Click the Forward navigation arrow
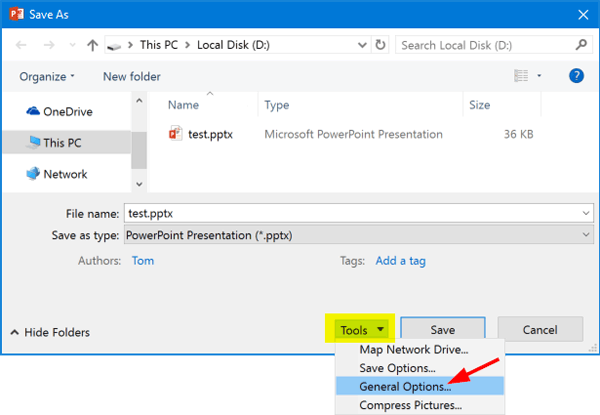600x415 pixels. pyautogui.click(x=47, y=45)
